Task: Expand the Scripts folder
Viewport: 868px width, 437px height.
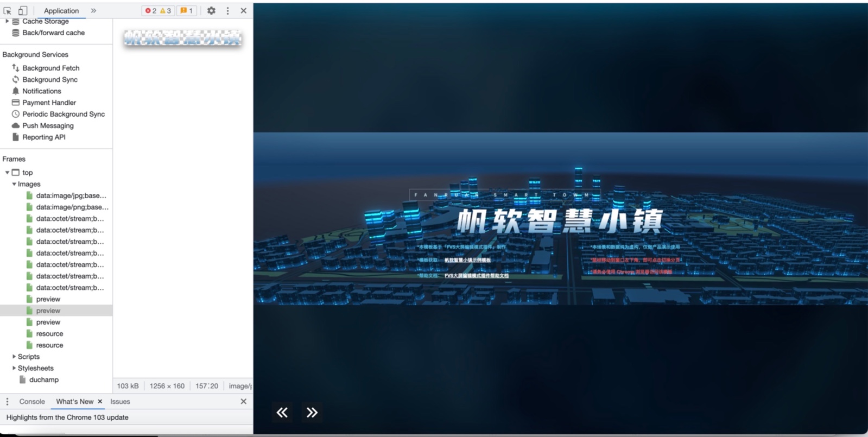Action: (x=14, y=357)
